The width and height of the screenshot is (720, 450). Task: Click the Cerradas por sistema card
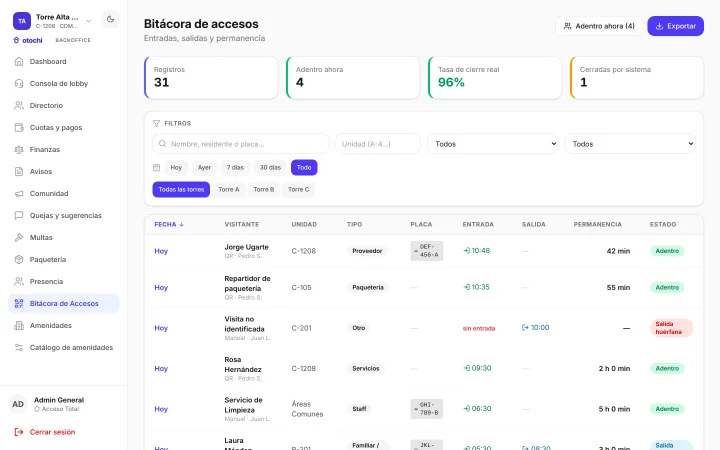[x=636, y=78]
